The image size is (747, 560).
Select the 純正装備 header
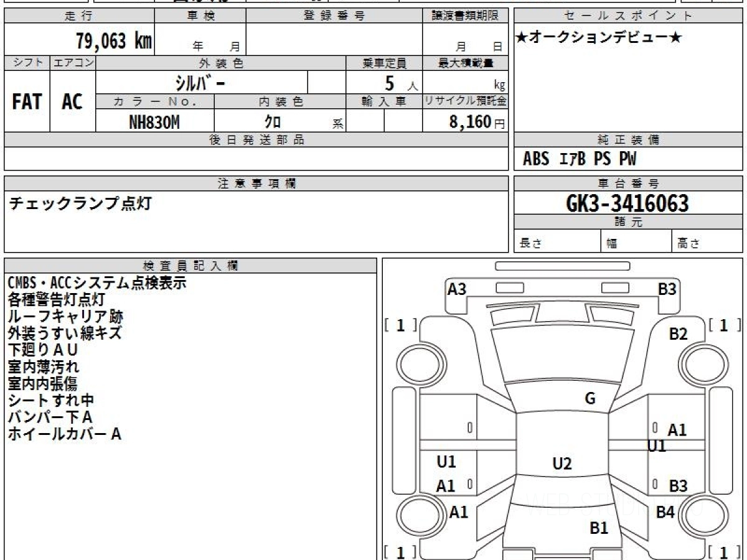(628, 140)
